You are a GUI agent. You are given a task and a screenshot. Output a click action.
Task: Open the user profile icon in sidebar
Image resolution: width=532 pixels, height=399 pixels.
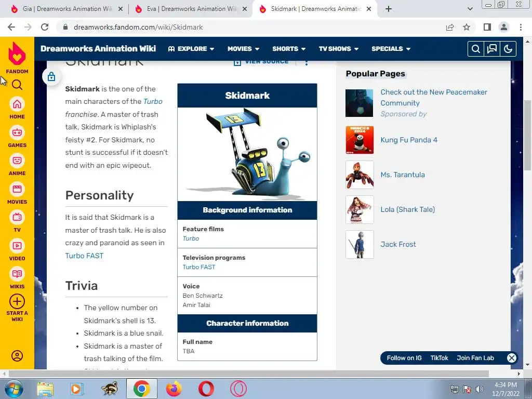[x=17, y=355]
